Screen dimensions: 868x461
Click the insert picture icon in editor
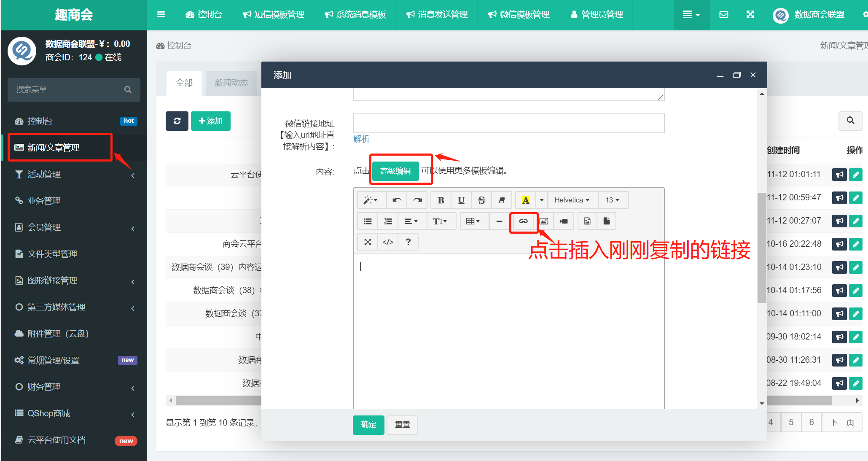[544, 221]
